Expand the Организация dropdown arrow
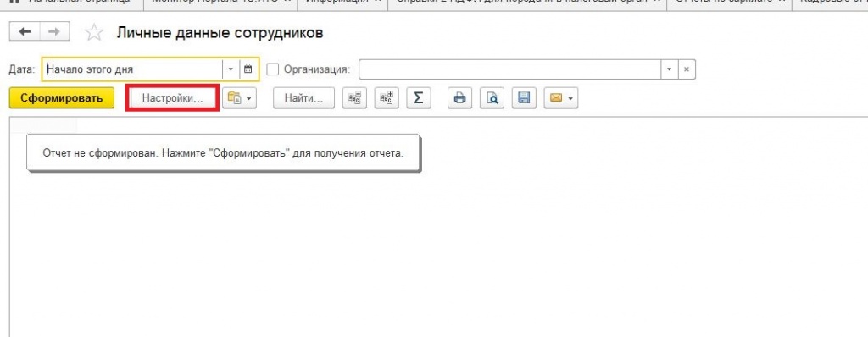 (670, 69)
